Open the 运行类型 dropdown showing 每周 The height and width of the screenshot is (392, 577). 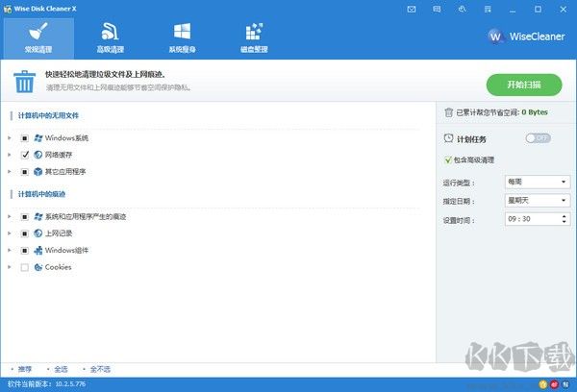(x=536, y=182)
